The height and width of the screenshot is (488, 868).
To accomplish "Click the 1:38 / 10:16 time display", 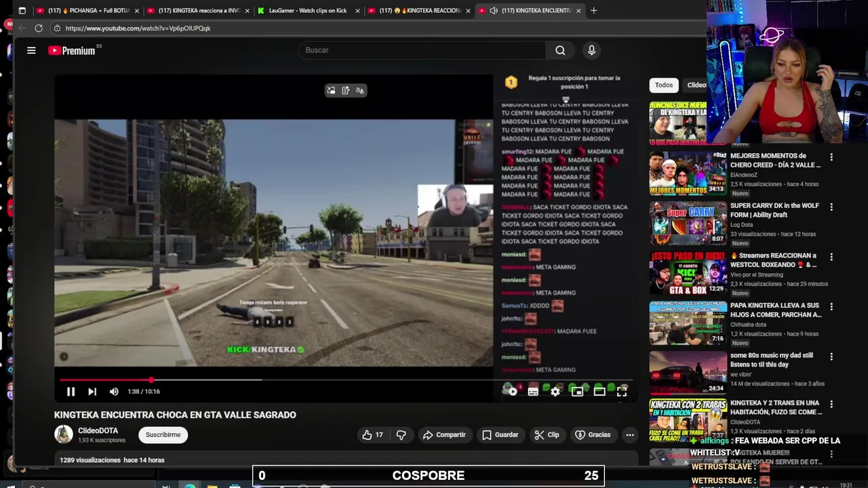I will pyautogui.click(x=144, y=391).
